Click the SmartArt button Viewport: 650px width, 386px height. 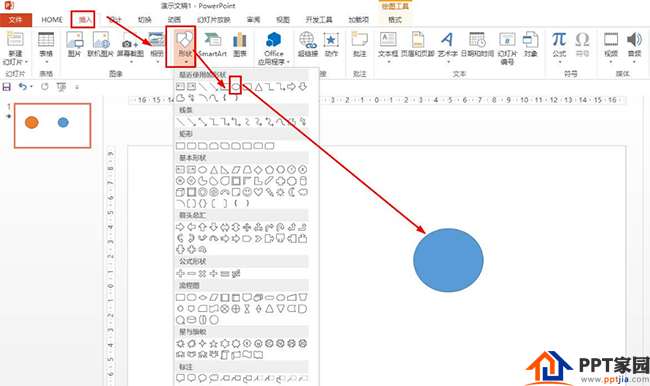pyautogui.click(x=213, y=44)
